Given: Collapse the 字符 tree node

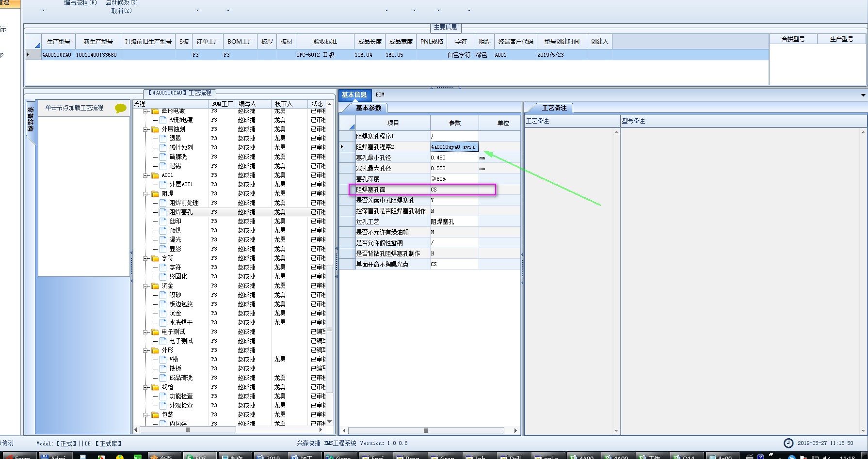Looking at the screenshot, I should click(x=145, y=258).
